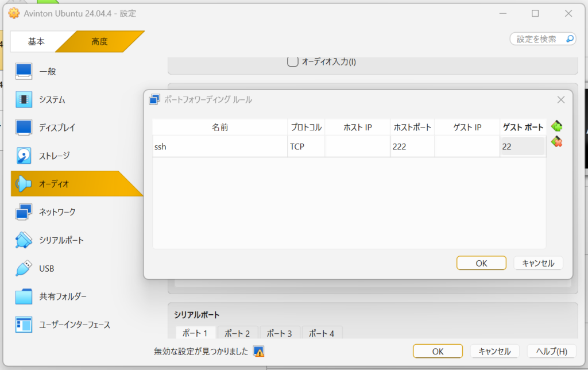Click the empty ゲスト IP cell
The height and width of the screenshot is (370, 588).
[467, 147]
